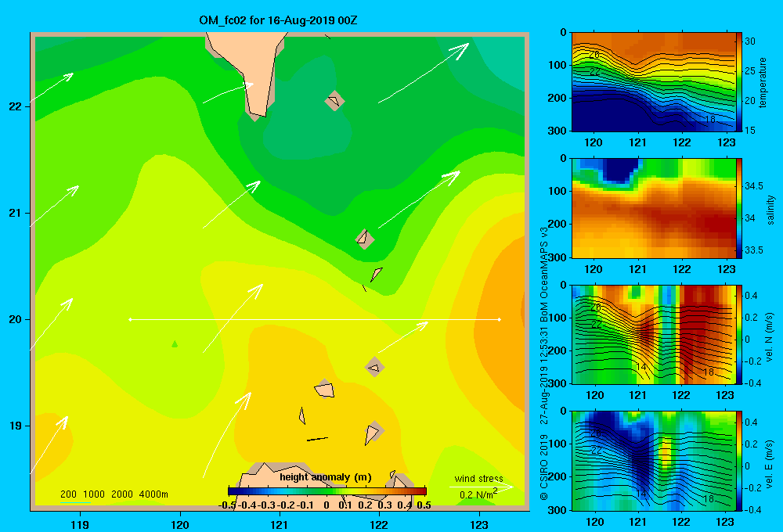Click the CSIRO 2019 BoM OceanMAPS v3 credit text
This screenshot has height=532, width=783.
pyautogui.click(x=544, y=363)
